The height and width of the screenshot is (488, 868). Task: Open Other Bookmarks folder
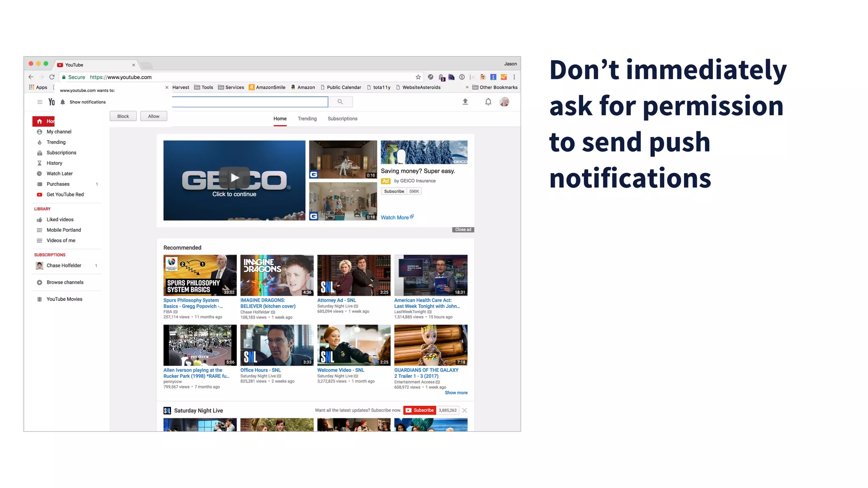[495, 87]
